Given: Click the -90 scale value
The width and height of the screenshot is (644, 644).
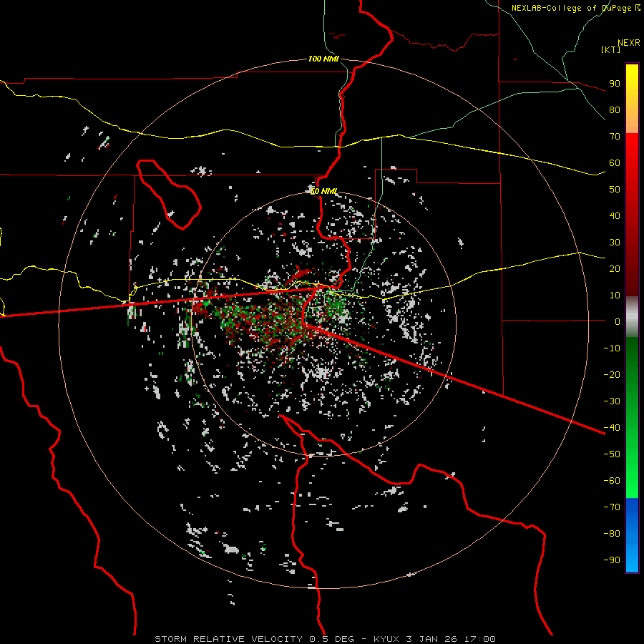Looking at the screenshot, I should pyautogui.click(x=612, y=560).
